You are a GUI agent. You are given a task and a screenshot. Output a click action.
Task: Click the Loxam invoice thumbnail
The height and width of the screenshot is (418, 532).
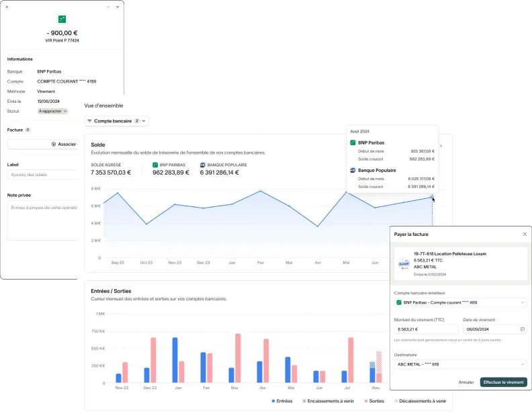tap(404, 264)
